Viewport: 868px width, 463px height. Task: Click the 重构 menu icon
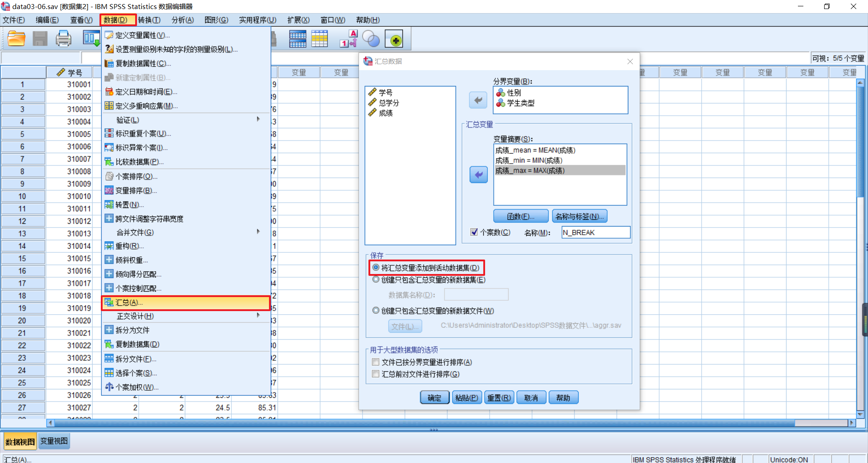click(x=109, y=246)
